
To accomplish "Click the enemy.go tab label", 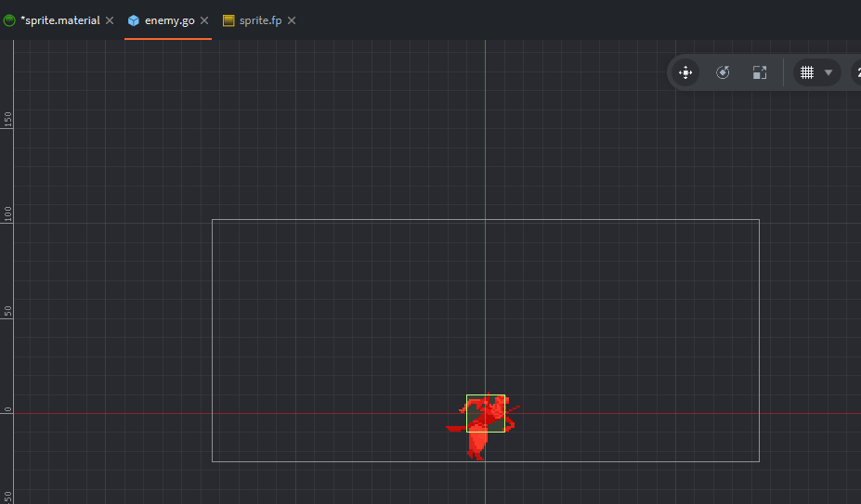I will [169, 20].
